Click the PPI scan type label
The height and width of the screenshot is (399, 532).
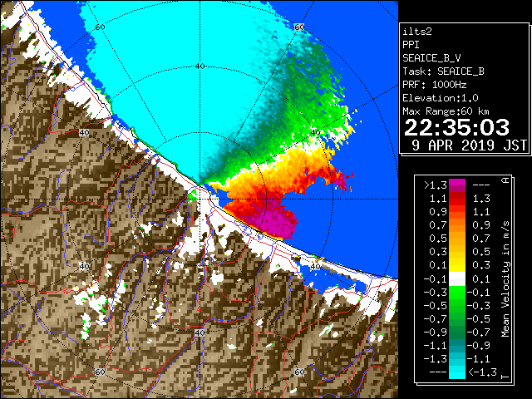tap(411, 45)
